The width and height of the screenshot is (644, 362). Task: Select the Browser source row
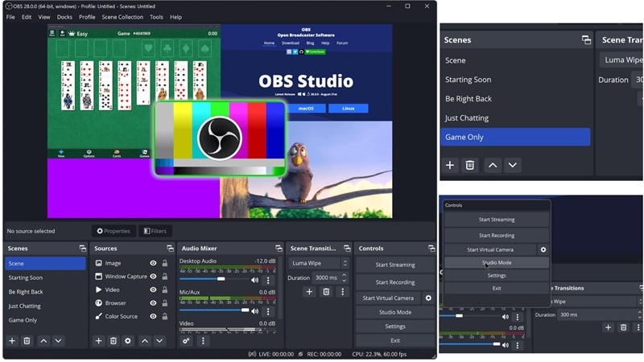(x=130, y=303)
